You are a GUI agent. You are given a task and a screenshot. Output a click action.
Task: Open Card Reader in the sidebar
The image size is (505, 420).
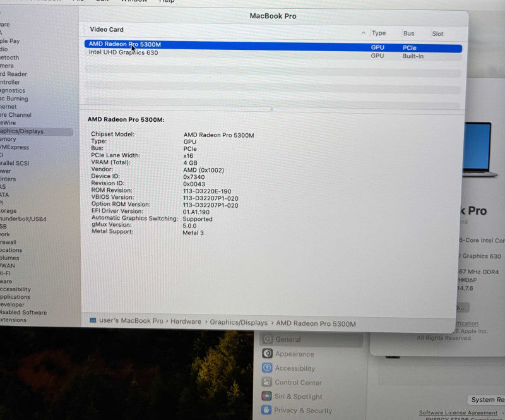pyautogui.click(x=13, y=74)
